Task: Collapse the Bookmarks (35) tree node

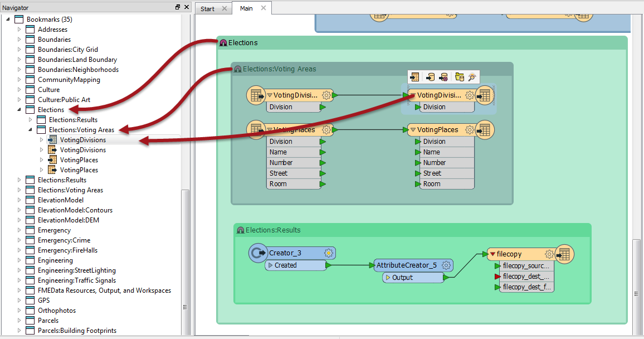Action: [x=8, y=20]
